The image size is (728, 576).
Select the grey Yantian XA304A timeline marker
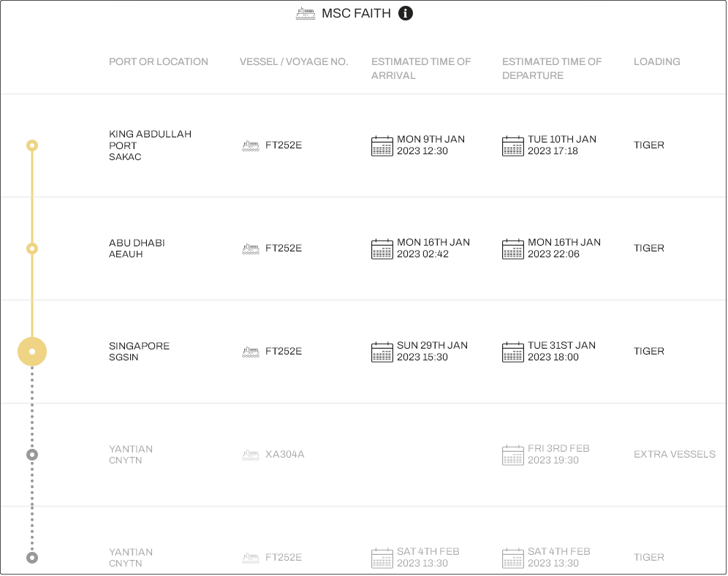(x=32, y=455)
